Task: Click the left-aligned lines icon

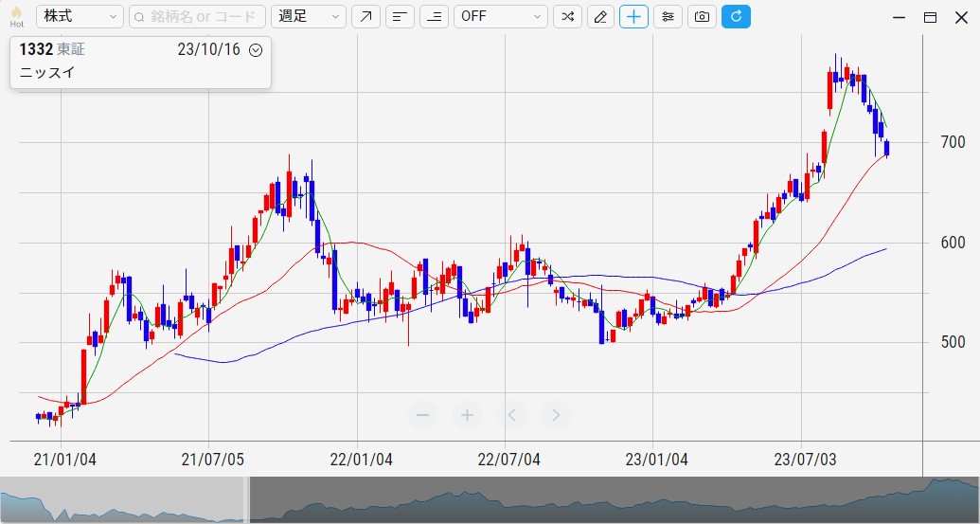Action: coord(400,16)
